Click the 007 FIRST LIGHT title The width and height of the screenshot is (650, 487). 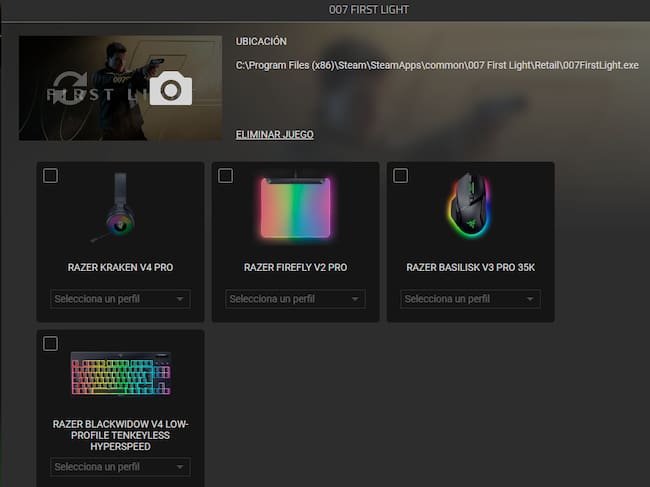pyautogui.click(x=369, y=10)
